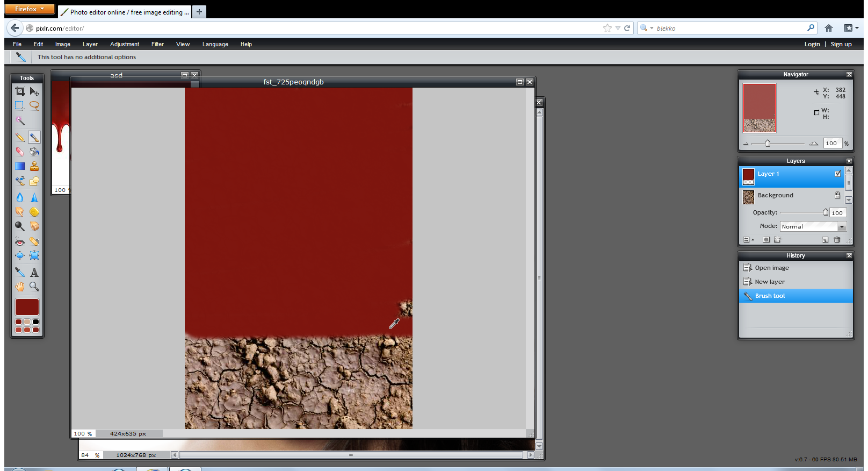Click the Login link
The width and height of the screenshot is (868, 471).
click(x=812, y=44)
